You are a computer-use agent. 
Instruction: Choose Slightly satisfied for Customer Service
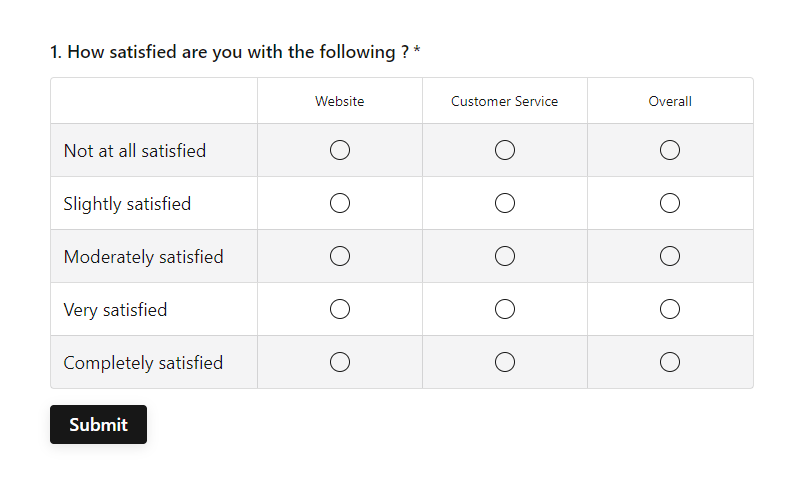click(x=505, y=203)
